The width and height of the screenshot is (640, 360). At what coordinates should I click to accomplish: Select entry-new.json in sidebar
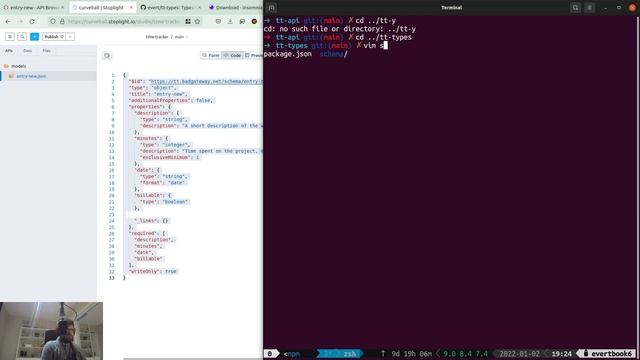point(31,76)
